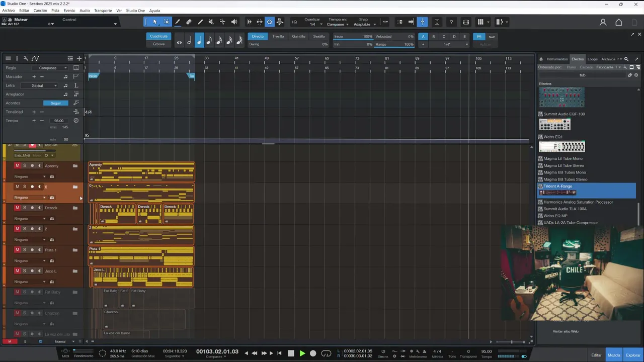The height and width of the screenshot is (362, 644).
Task: Select quarter note quantize value
Action: (199, 40)
